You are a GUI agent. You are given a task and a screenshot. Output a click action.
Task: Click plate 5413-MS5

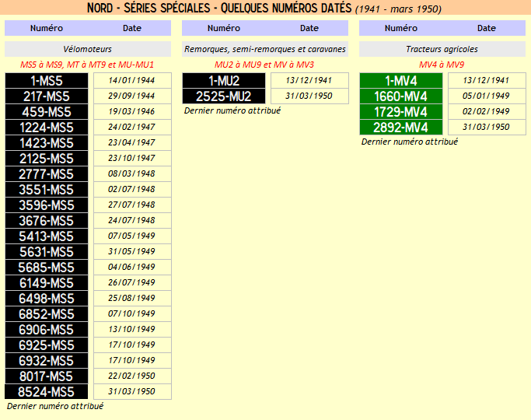pos(47,236)
